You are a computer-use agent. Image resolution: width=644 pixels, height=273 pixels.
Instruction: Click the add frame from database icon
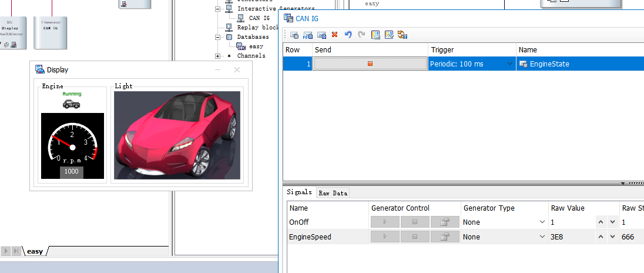[294, 35]
